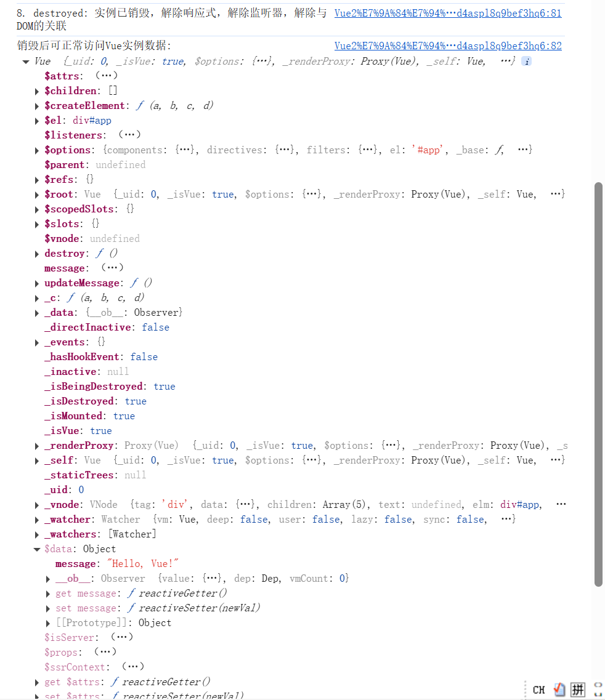This screenshot has width=605, height=700.
Task: Expand the _events object
Action: tap(36, 342)
